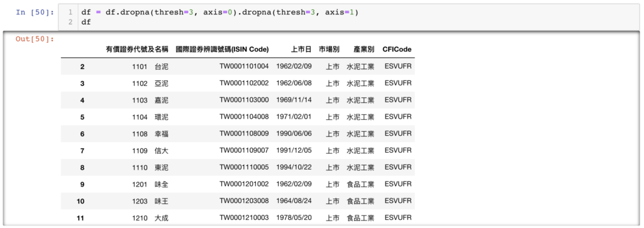Select row index 7
The height and width of the screenshot is (228, 644).
(82, 151)
